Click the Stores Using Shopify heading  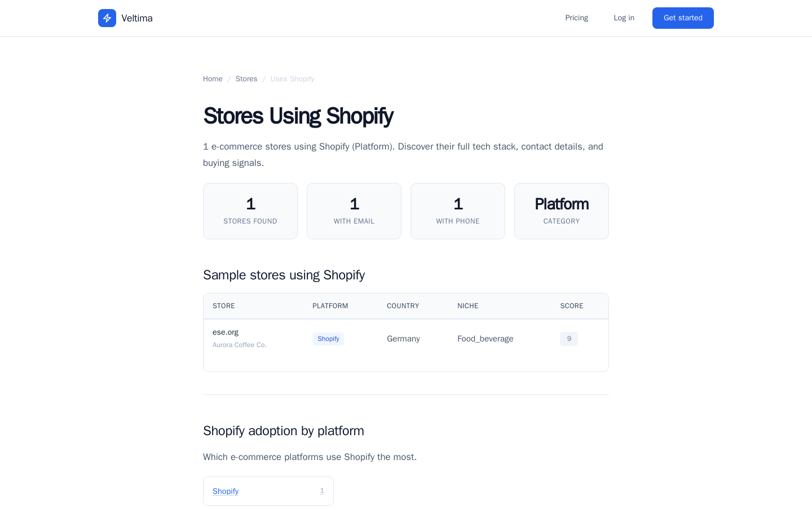[x=298, y=116]
